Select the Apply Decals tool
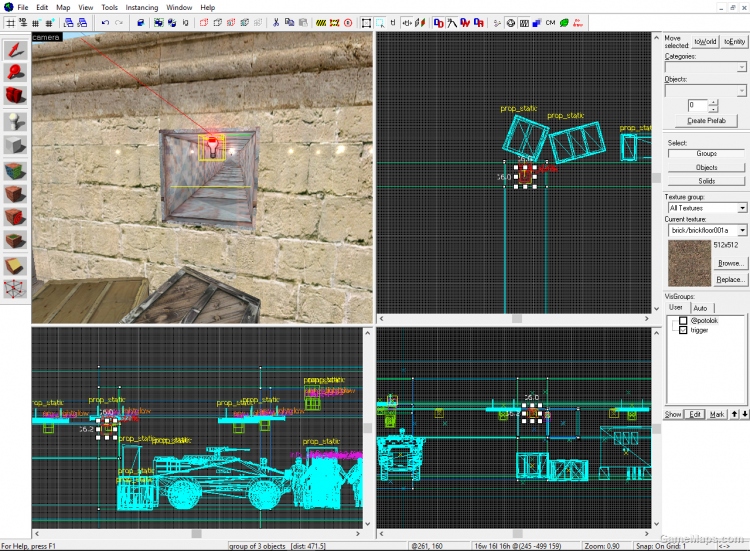750x551 pixels. (x=15, y=217)
